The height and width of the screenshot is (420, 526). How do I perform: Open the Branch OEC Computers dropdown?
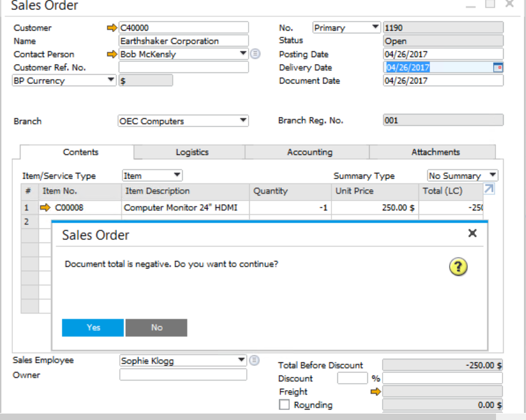pyautogui.click(x=243, y=121)
